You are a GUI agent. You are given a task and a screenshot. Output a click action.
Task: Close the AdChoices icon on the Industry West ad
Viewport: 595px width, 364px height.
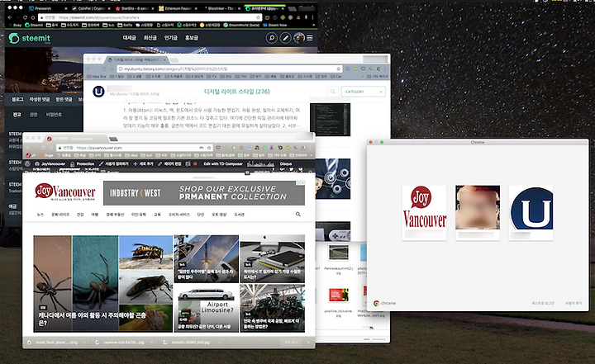tap(302, 182)
